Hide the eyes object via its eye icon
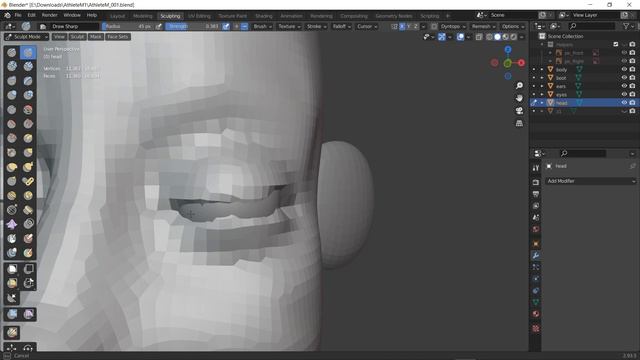Viewport: 640px width, 360px height. pos(624,94)
